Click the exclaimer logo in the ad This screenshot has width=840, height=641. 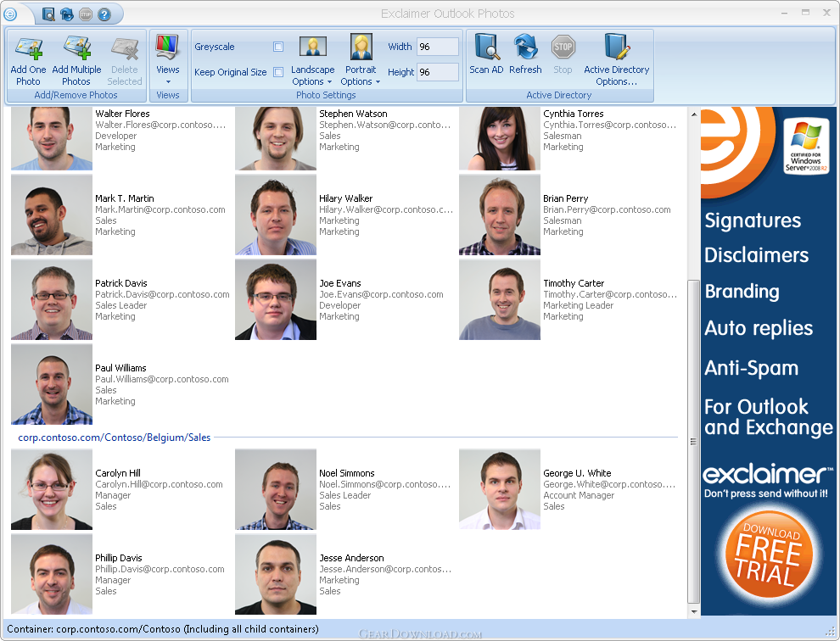(767, 475)
